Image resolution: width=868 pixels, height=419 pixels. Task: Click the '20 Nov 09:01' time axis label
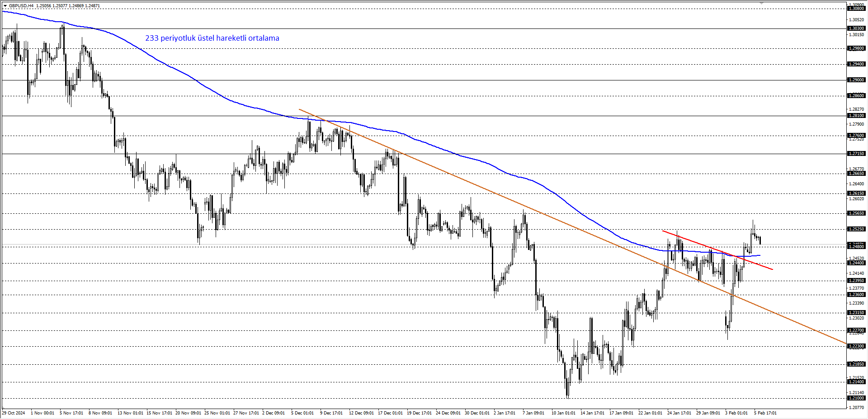coord(188,413)
